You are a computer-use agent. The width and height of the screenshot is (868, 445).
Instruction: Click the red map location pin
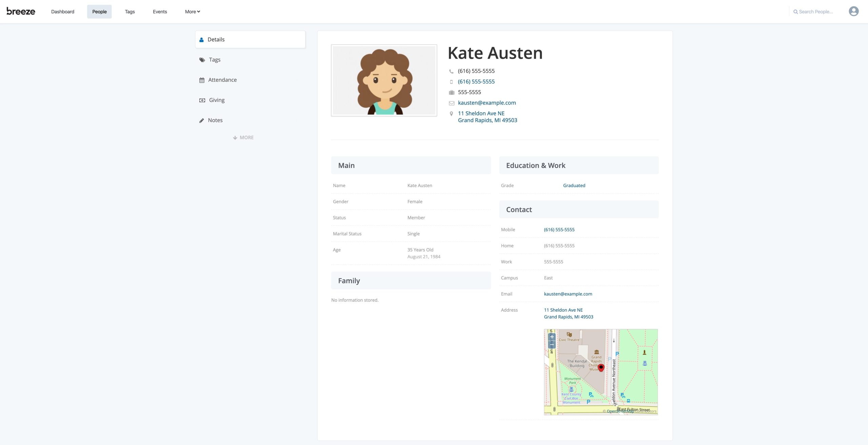pyautogui.click(x=601, y=368)
